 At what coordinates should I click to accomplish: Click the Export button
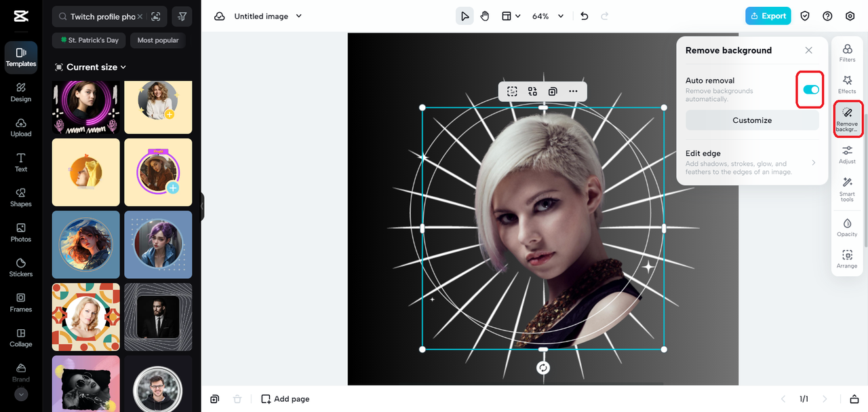[x=768, y=16]
